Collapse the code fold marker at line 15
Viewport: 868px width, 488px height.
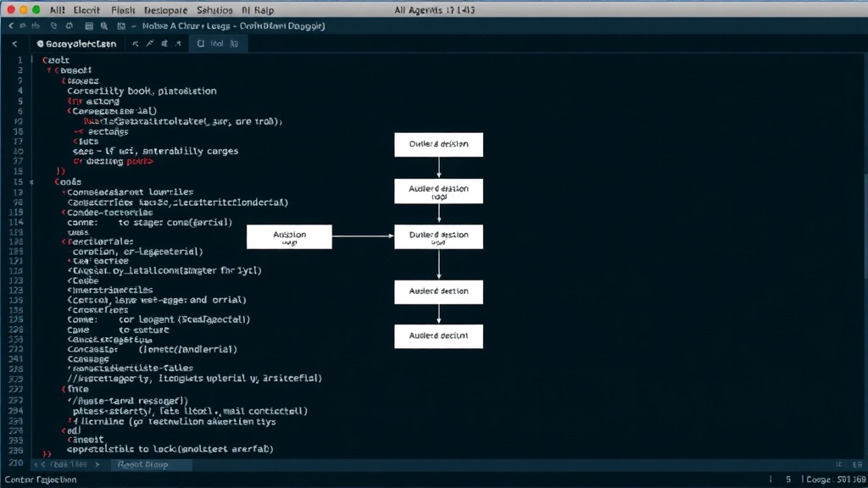click(x=31, y=182)
